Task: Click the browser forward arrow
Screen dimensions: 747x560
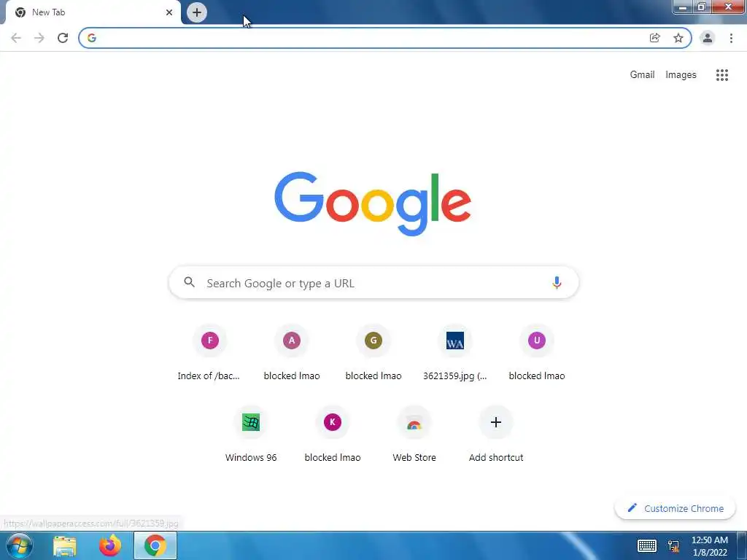Action: click(39, 38)
